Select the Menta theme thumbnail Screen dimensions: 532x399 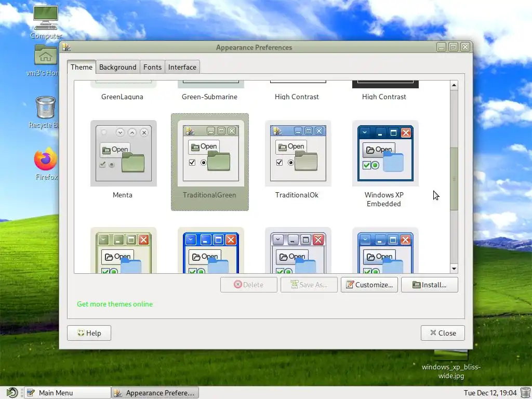(124, 153)
